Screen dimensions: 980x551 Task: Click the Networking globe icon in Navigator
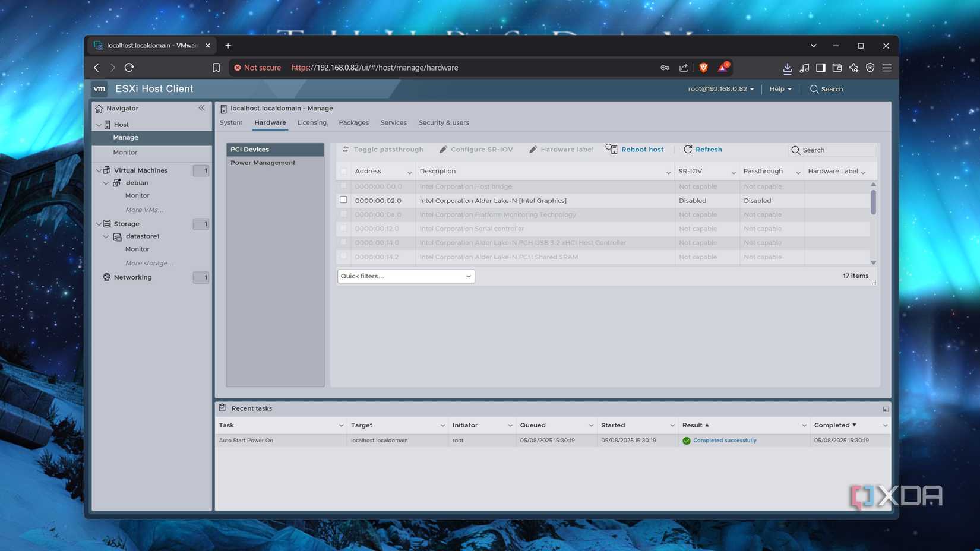(x=107, y=277)
